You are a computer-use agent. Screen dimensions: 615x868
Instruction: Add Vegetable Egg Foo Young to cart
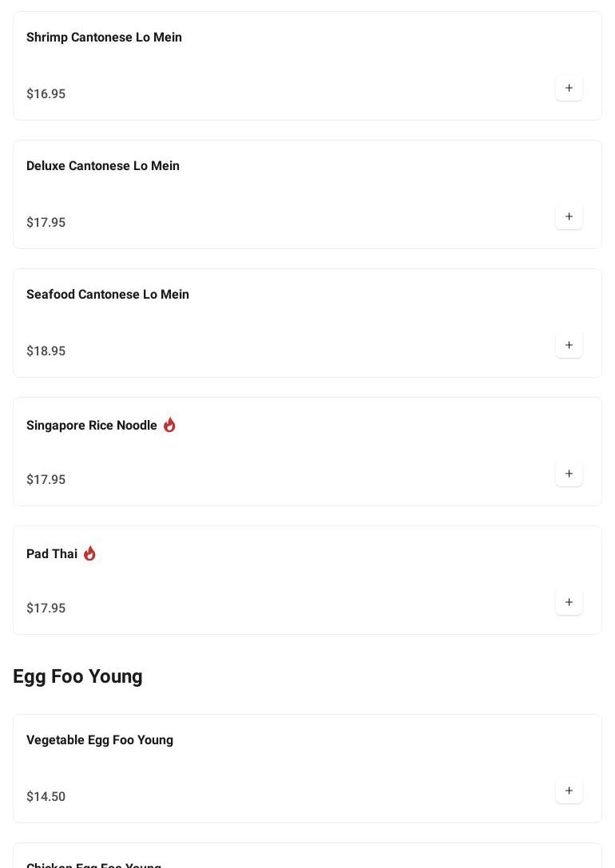569,791
